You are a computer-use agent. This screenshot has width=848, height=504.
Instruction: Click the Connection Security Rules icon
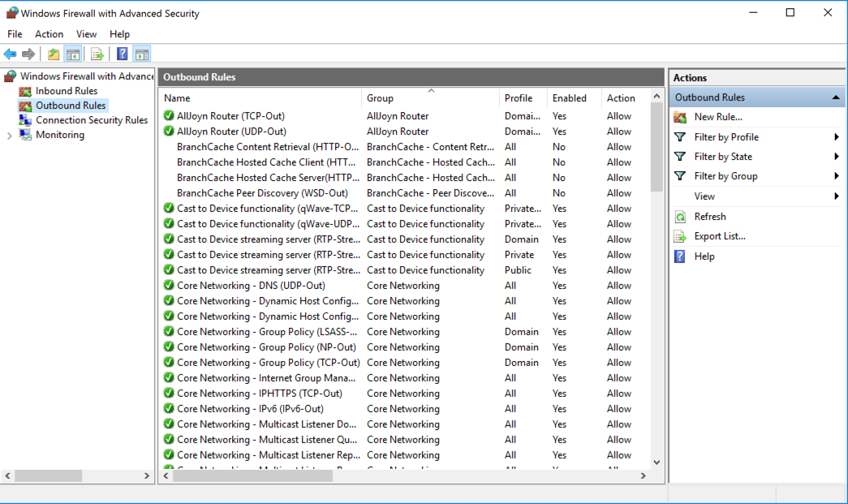tap(25, 120)
